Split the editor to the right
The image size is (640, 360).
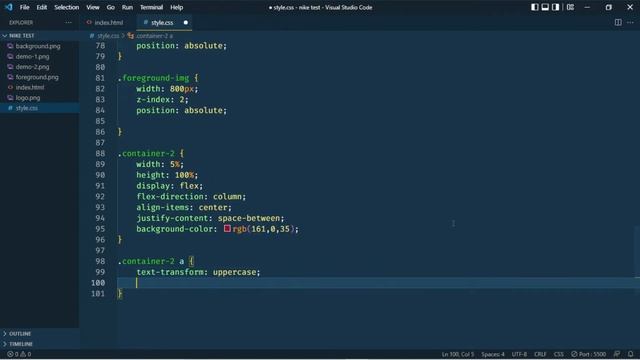click(x=618, y=22)
